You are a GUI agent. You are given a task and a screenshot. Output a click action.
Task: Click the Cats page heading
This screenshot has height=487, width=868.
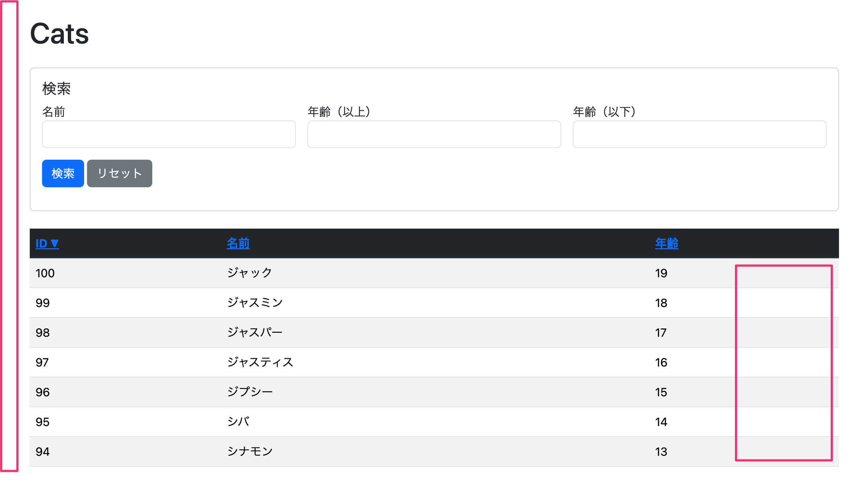click(x=59, y=34)
